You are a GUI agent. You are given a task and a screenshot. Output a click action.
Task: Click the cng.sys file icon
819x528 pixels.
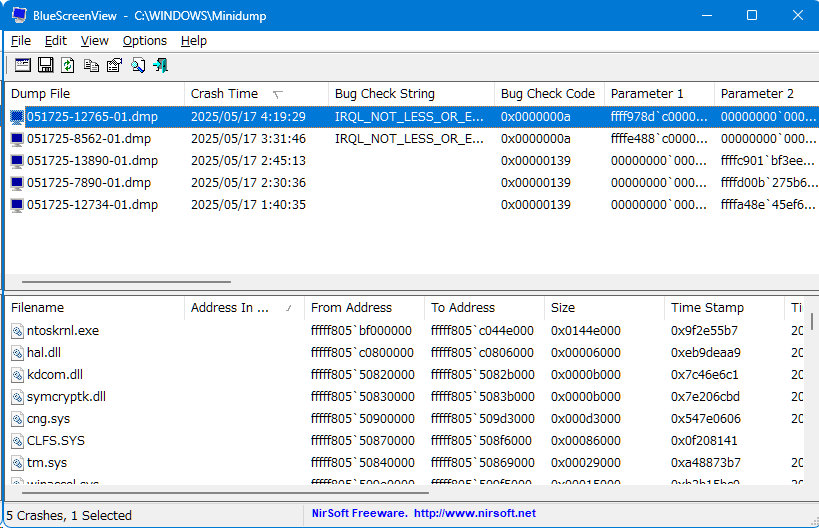tap(18, 419)
